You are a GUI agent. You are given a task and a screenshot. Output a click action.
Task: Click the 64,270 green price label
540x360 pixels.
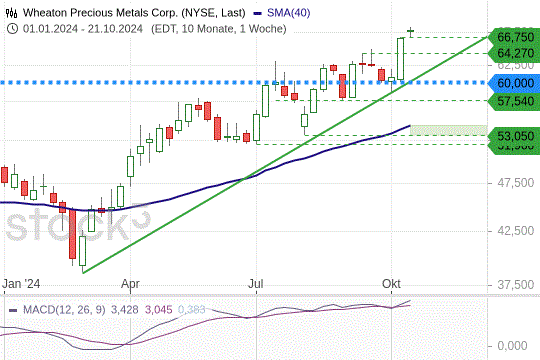pyautogui.click(x=515, y=53)
